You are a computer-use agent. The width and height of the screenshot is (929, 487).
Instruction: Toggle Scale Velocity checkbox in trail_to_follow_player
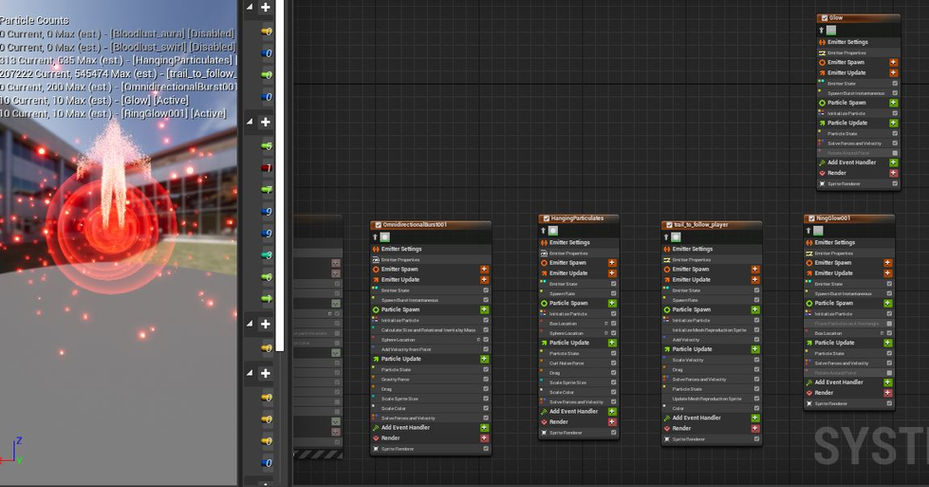757,360
